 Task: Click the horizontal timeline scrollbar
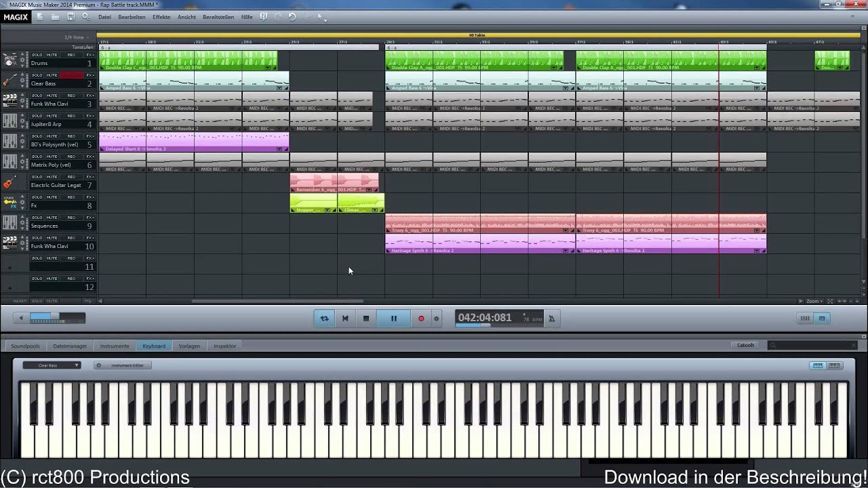click(x=277, y=301)
